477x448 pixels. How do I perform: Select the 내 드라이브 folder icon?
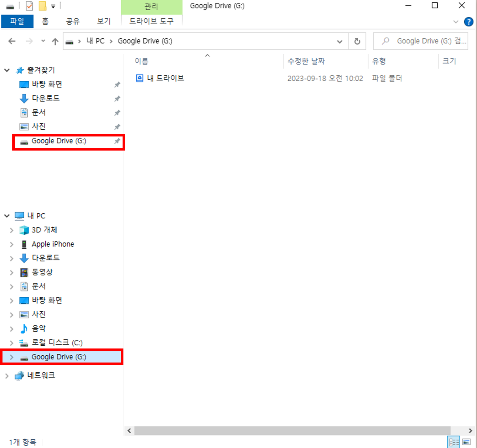140,78
